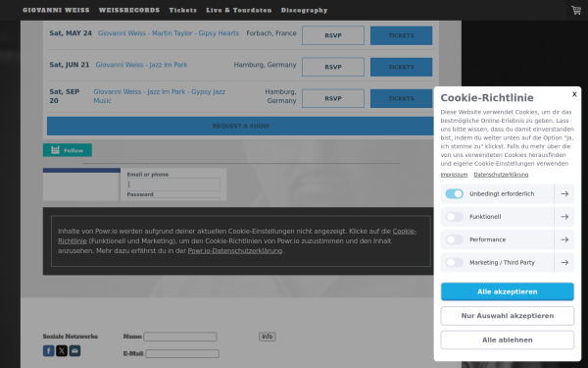This screenshot has height=368, width=588.
Task: Expand Marketing / Third Party details arrow
Action: (564, 262)
